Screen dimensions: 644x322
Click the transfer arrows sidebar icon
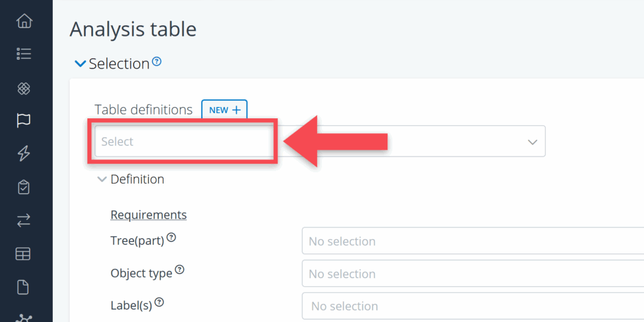click(x=24, y=220)
